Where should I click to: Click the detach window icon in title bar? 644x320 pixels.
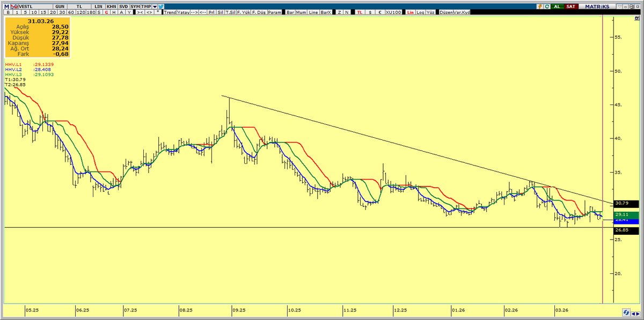click(x=632, y=6)
